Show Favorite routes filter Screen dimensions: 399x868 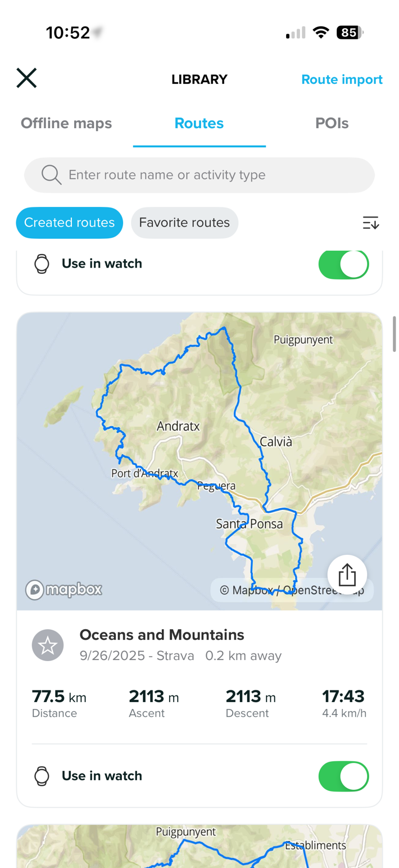click(184, 223)
